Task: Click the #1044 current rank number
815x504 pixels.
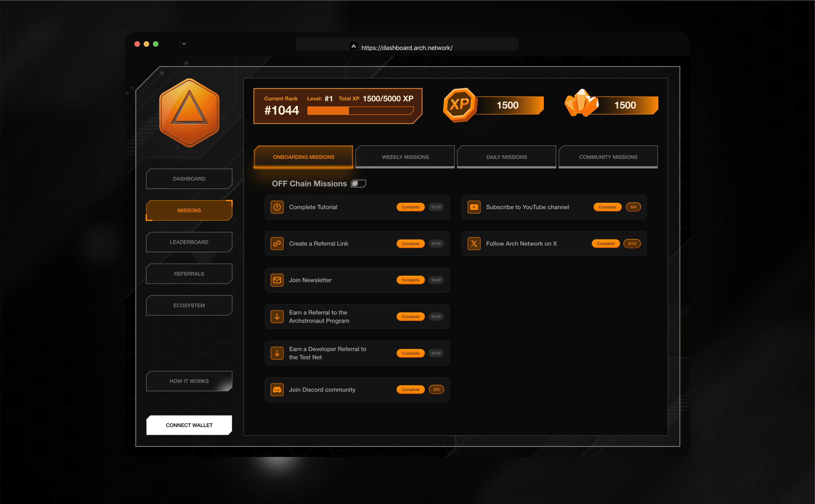Action: click(281, 110)
